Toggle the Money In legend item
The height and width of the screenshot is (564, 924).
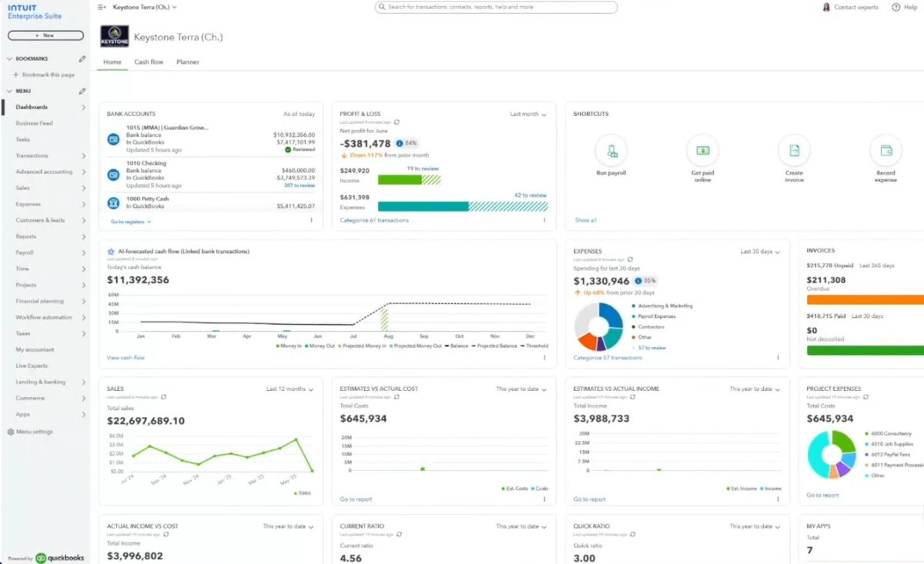point(290,346)
